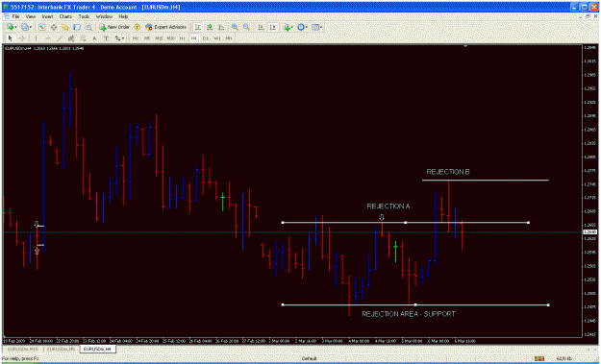Open the Periods clock dropdown
This screenshot has height=364, width=601.
click(302, 27)
